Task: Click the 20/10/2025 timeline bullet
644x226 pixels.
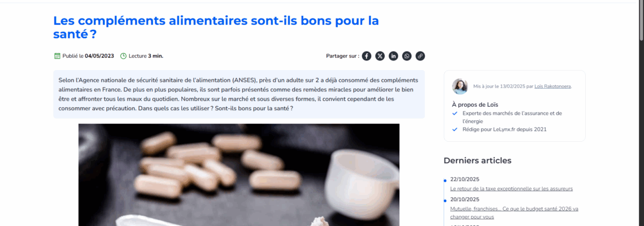Action: click(x=445, y=201)
